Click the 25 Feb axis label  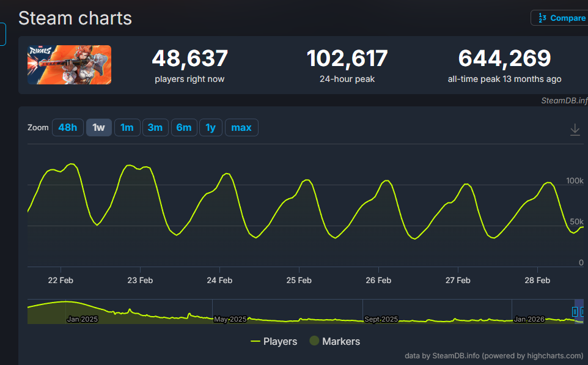click(299, 280)
